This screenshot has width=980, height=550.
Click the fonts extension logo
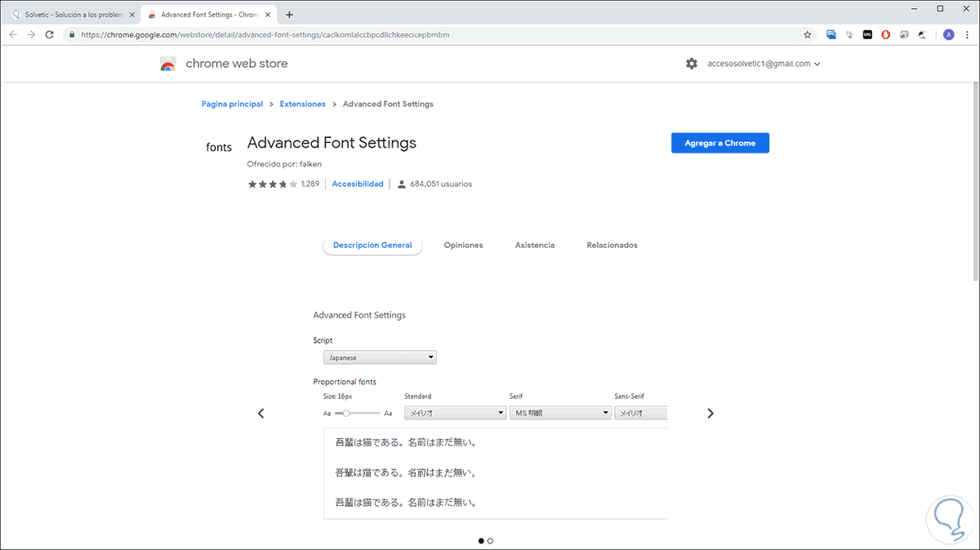point(219,148)
